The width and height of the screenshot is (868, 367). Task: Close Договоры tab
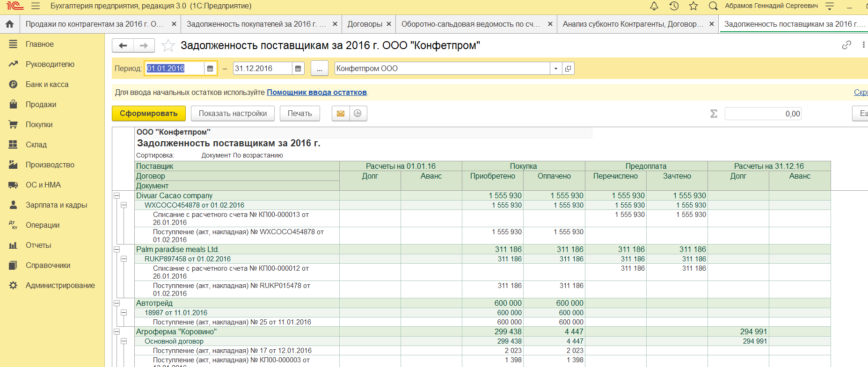point(389,24)
